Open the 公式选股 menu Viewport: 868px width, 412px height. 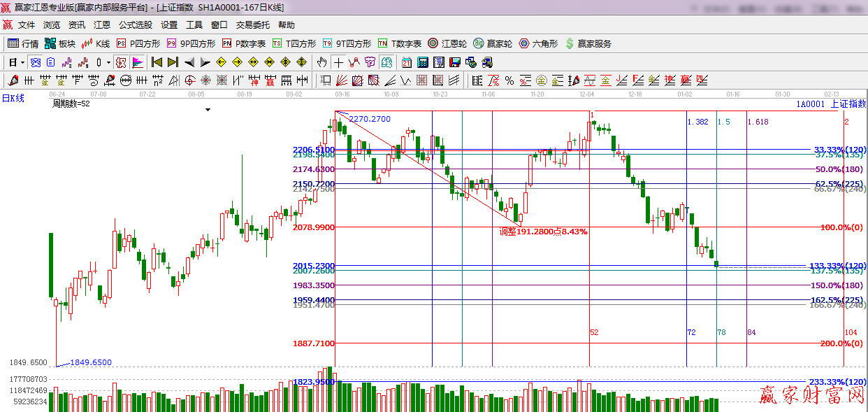[x=135, y=24]
